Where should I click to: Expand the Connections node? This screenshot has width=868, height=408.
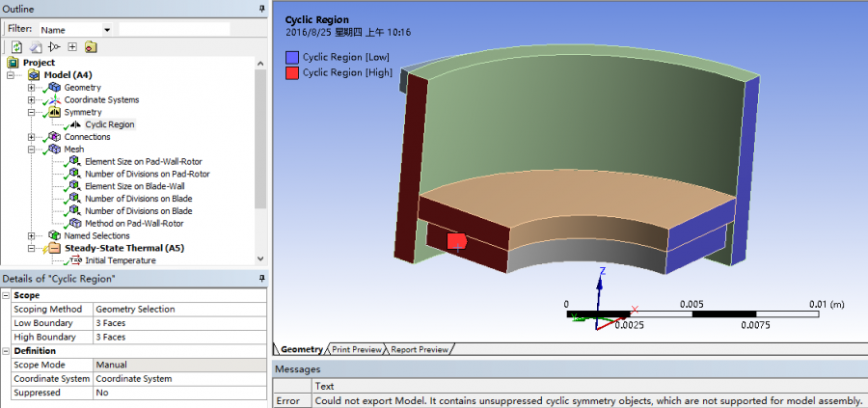(31, 137)
